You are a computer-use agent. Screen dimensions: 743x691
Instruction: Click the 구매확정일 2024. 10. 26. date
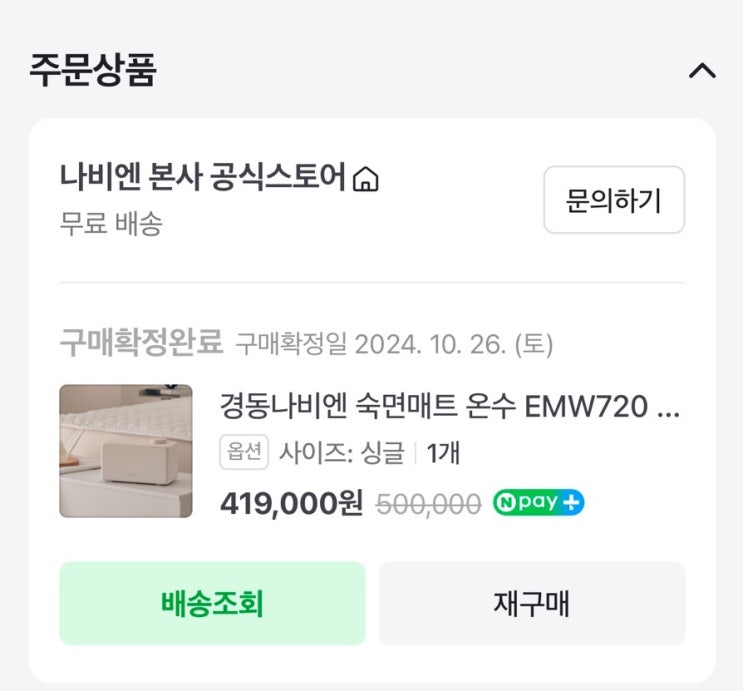coord(394,345)
